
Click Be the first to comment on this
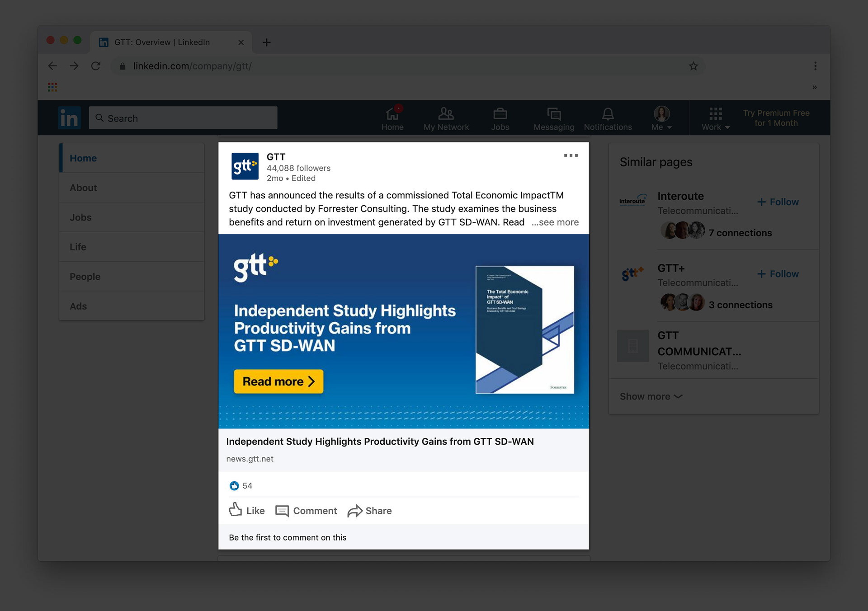[x=288, y=537]
